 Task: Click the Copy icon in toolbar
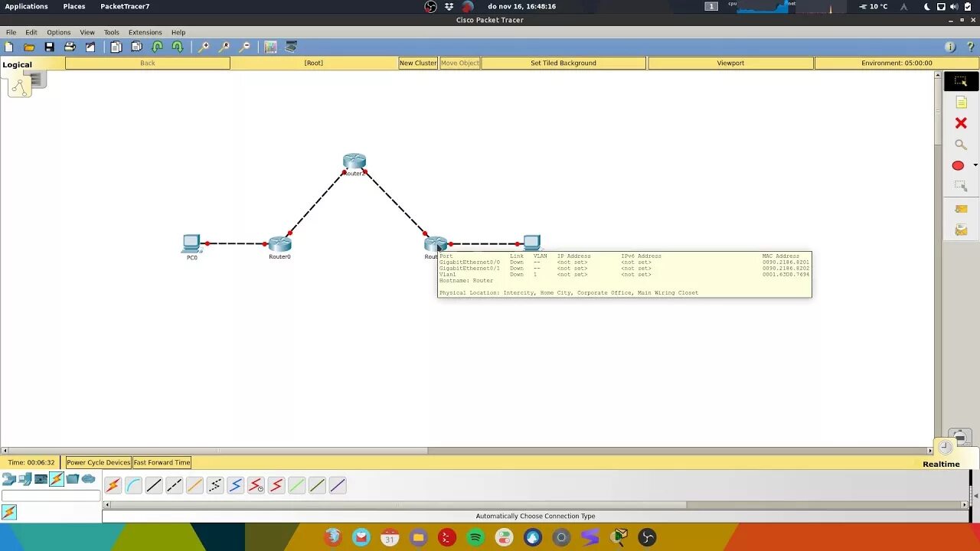[x=116, y=47]
